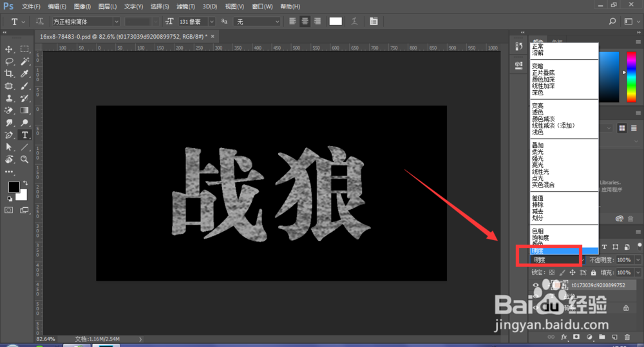Toggle lock position

[573, 273]
